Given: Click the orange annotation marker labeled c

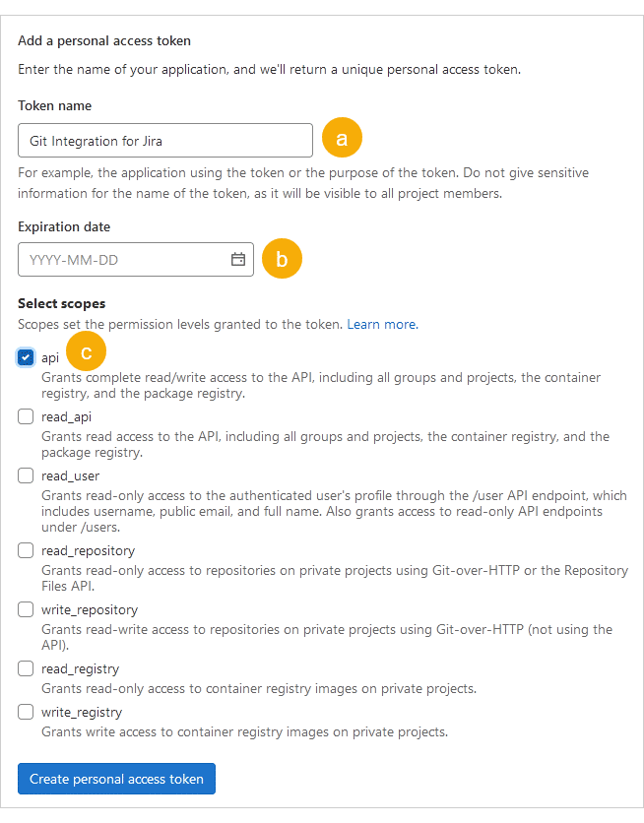Looking at the screenshot, I should (86, 350).
